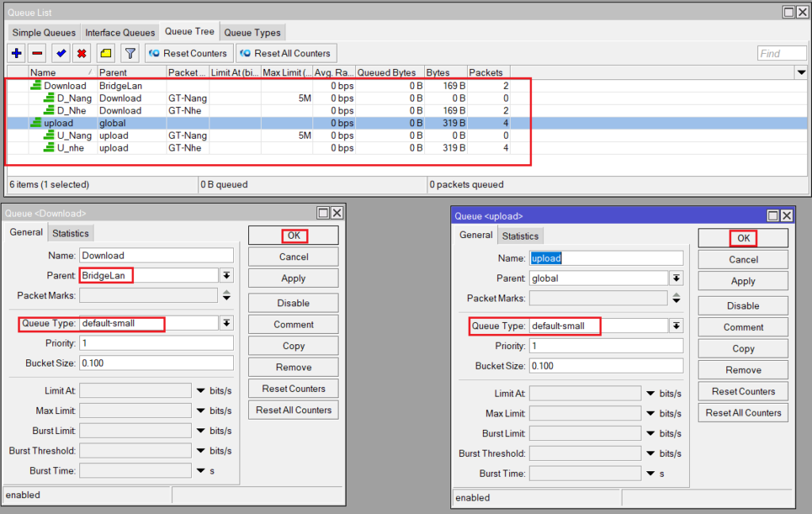Click the Find search field

(779, 54)
